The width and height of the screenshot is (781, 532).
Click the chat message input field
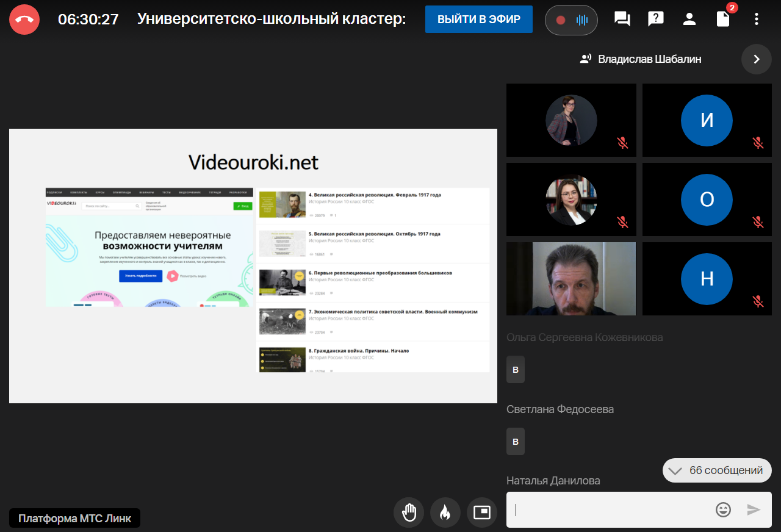click(610, 509)
